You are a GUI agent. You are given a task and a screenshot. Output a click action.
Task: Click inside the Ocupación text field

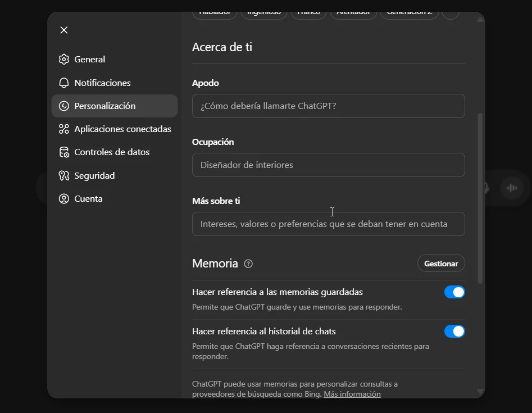[x=328, y=165]
